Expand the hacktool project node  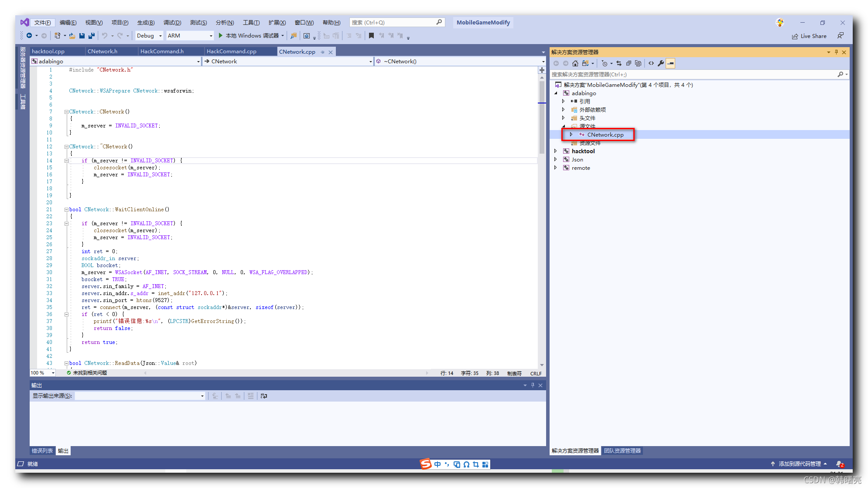(556, 151)
